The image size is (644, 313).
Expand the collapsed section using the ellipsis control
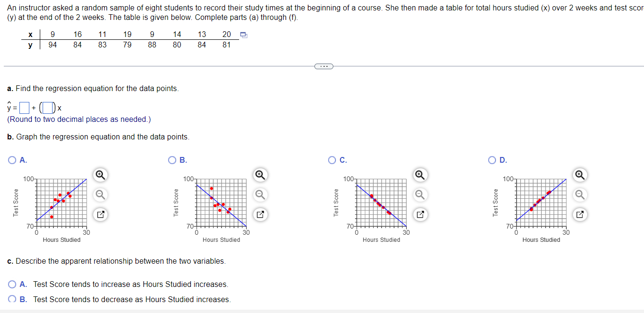(324, 66)
